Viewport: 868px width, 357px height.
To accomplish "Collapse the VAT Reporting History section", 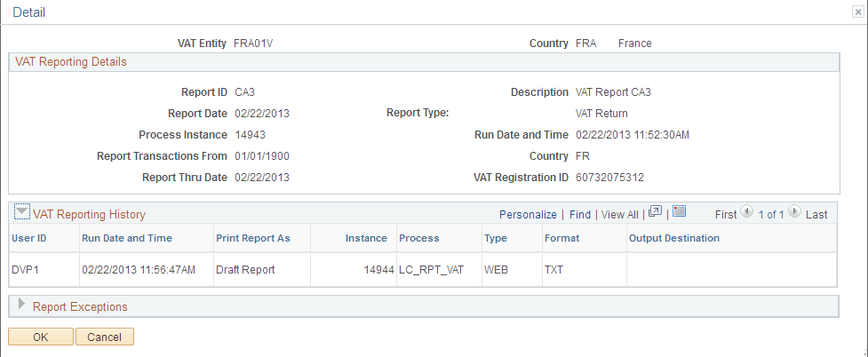I will click(22, 212).
